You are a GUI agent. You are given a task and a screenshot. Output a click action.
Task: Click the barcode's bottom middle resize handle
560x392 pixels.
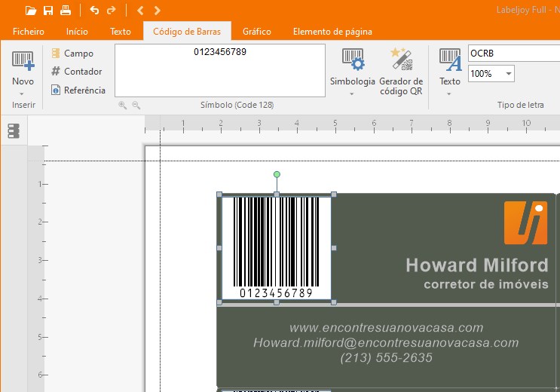[277, 302]
